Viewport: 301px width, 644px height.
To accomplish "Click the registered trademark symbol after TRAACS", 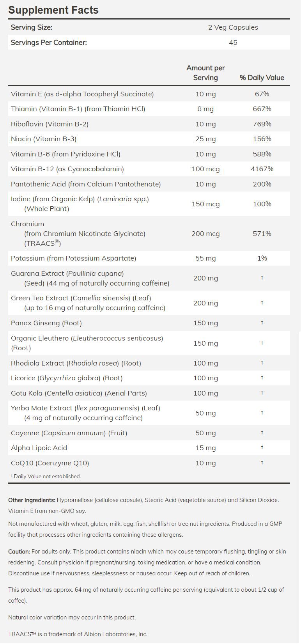I will (x=57, y=241).
